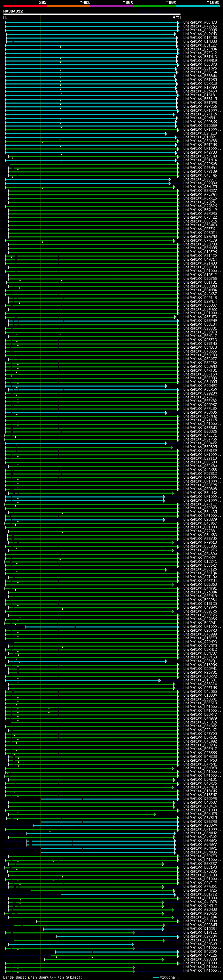
Task: Select the alignment bar for UniRef100_Q2Q9Q5
Action: (92, 30)
